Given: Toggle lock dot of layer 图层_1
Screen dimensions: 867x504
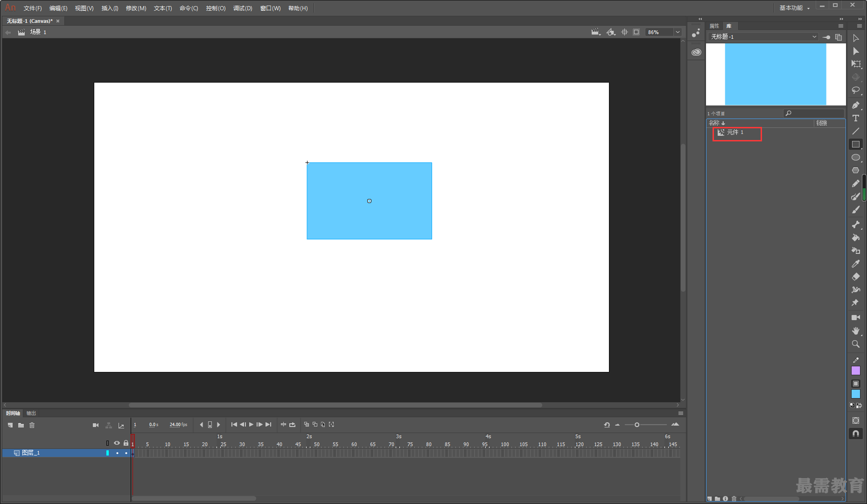Looking at the screenshot, I should click(x=126, y=453).
